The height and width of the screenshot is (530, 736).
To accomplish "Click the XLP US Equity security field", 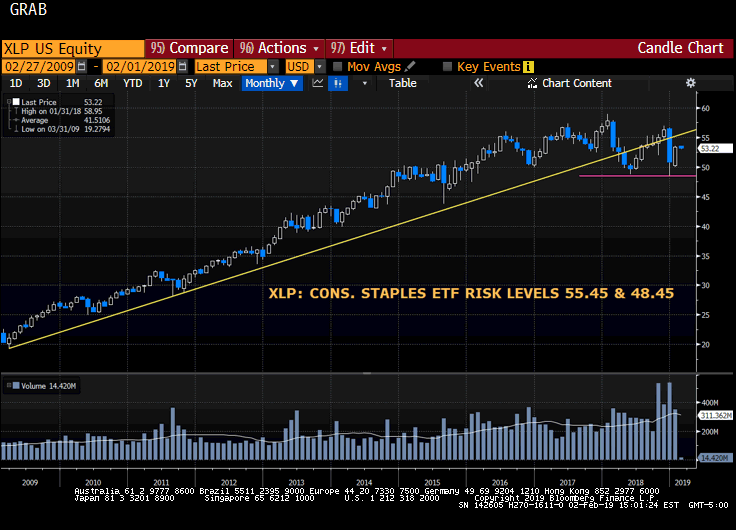I will 73,49.
